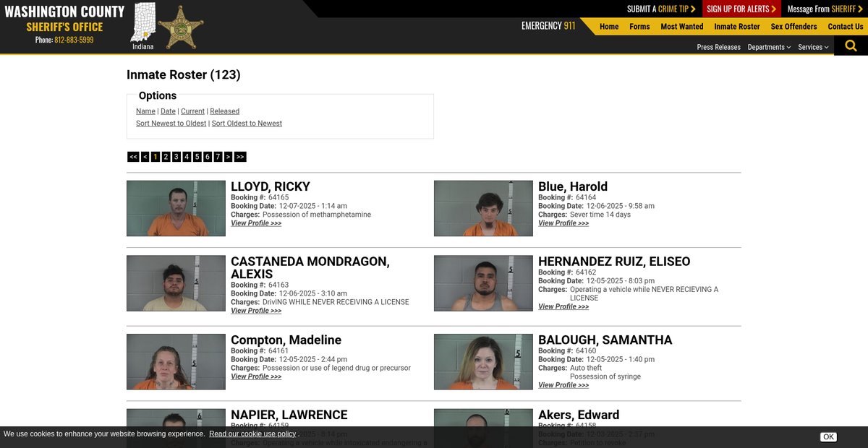This screenshot has width=868, height=448.
Task: Select page 1 of roster
Action: (156, 157)
